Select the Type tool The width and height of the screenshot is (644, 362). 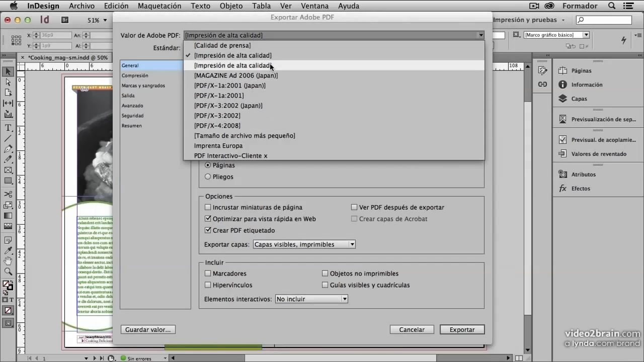(8, 128)
